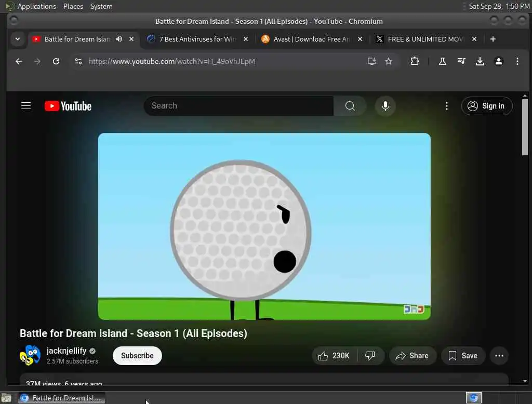This screenshot has width=532, height=404.
Task: Open a new browser tab
Action: click(x=493, y=39)
